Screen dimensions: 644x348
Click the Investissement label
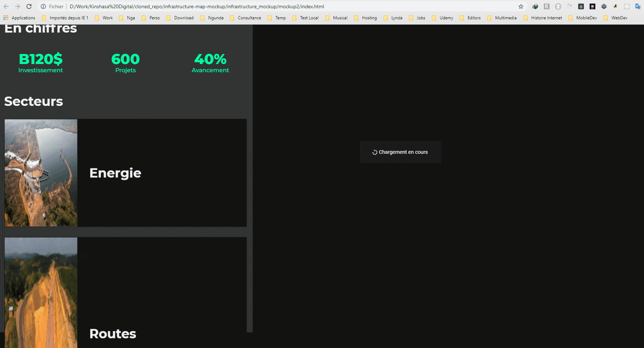(40, 70)
